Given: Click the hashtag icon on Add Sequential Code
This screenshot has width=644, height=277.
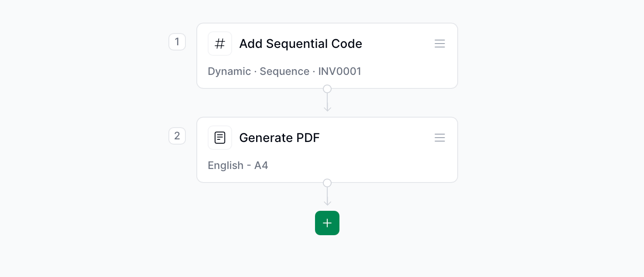Looking at the screenshot, I should tap(220, 44).
